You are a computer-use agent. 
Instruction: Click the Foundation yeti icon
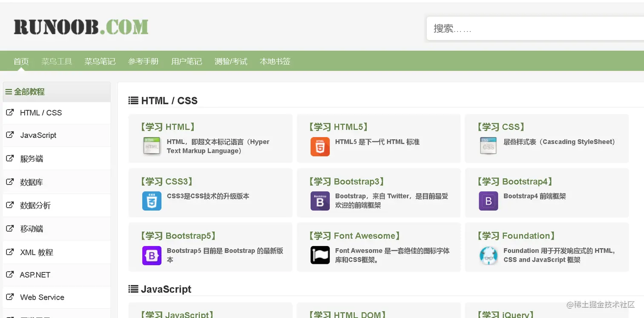[x=489, y=255]
